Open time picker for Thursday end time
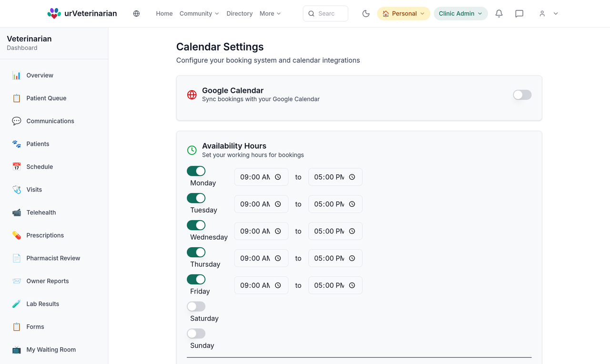The image size is (610, 364). click(x=352, y=258)
